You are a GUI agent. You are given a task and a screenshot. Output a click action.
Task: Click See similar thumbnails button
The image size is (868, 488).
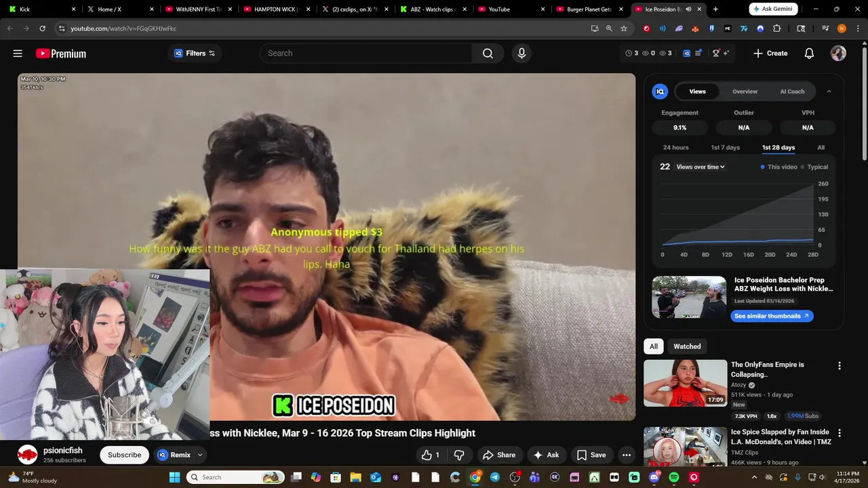[772, 316]
